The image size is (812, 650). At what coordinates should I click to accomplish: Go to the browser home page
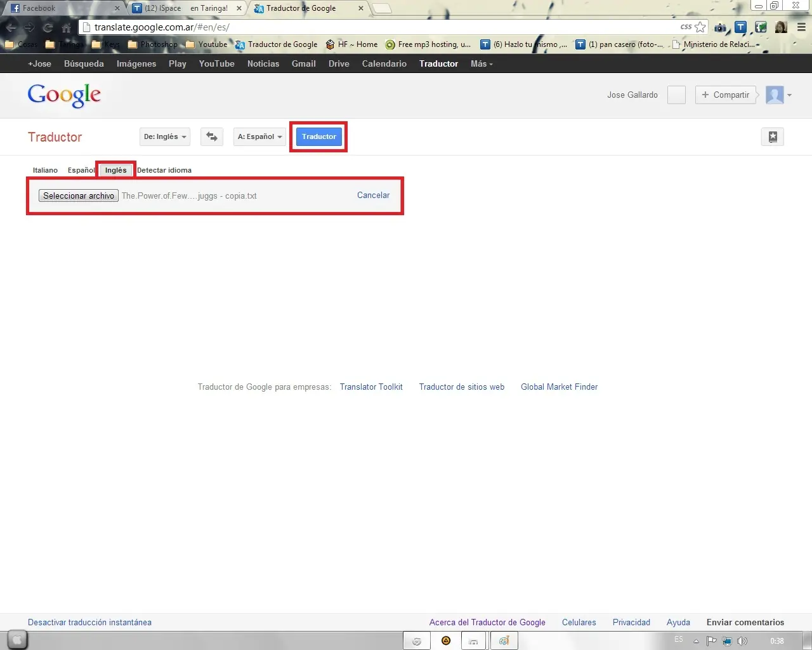pyautogui.click(x=66, y=27)
